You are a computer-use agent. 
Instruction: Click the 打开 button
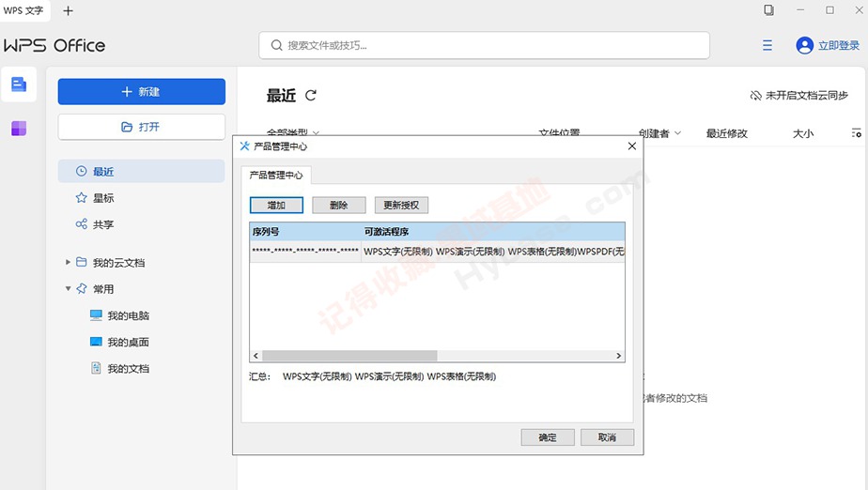point(141,127)
